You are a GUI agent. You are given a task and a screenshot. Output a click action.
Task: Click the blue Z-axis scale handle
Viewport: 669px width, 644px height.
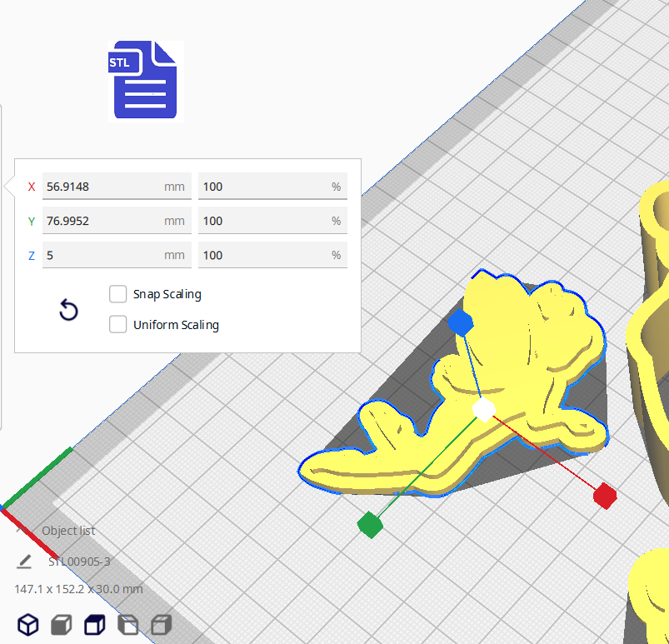pyautogui.click(x=460, y=322)
